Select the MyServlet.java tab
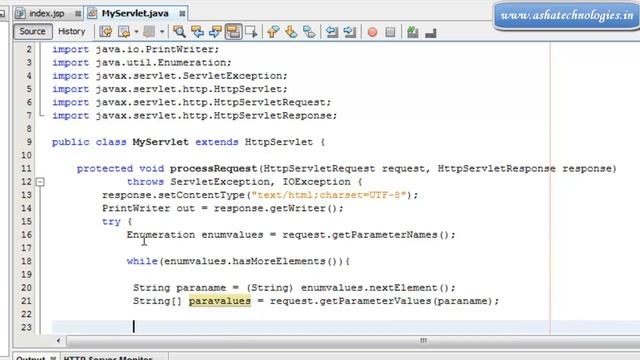The image size is (640, 360). (x=135, y=13)
